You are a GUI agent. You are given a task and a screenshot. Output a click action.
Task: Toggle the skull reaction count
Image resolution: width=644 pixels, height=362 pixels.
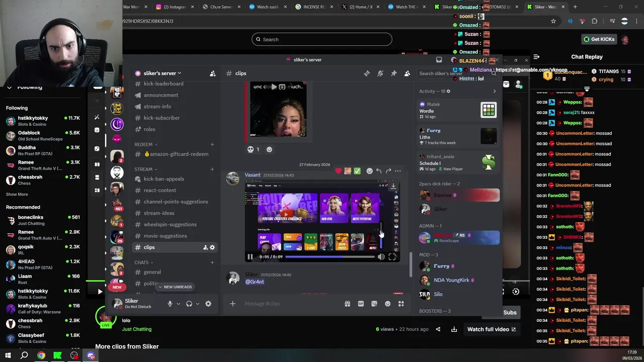pyautogui.click(x=254, y=149)
